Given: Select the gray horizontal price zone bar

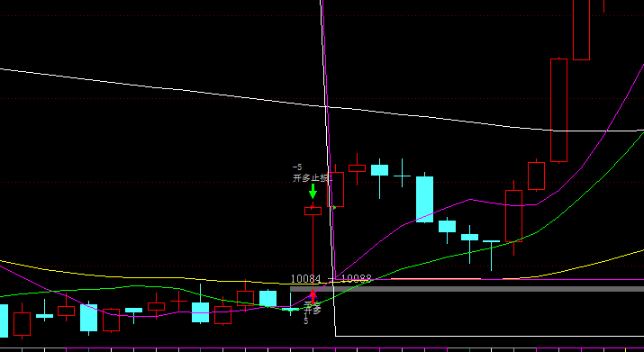Looking at the screenshot, I should pos(467,289).
